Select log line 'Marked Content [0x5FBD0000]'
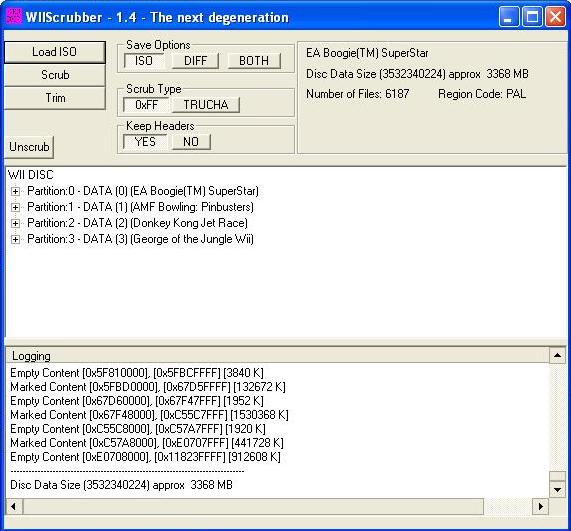Screen dimensions: 571x531 tap(148, 387)
